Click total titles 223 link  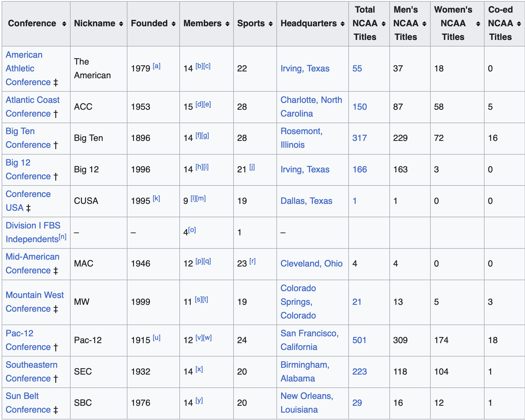[360, 372]
